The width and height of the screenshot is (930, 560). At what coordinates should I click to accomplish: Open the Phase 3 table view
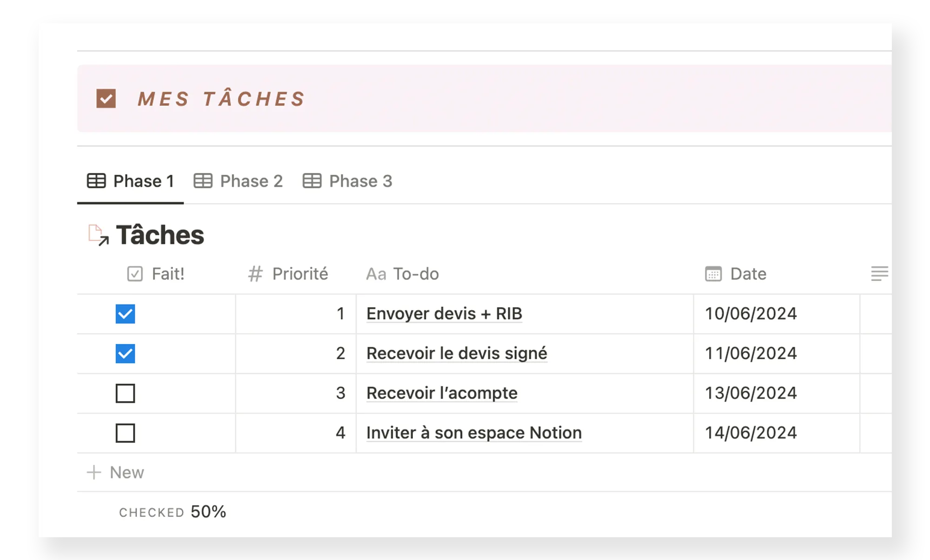point(347,181)
